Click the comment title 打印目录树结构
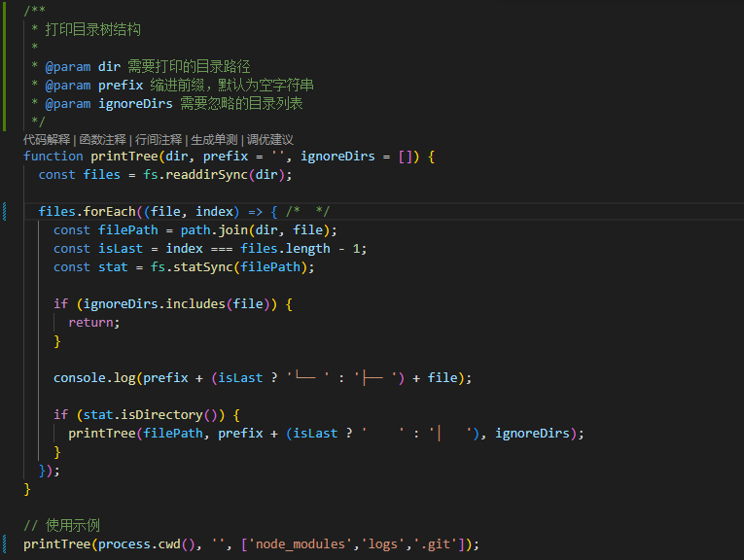 [93, 29]
